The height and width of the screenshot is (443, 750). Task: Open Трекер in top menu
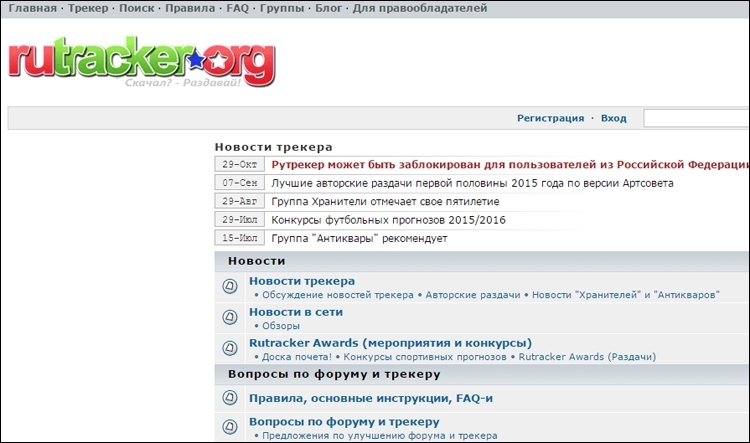coord(88,8)
